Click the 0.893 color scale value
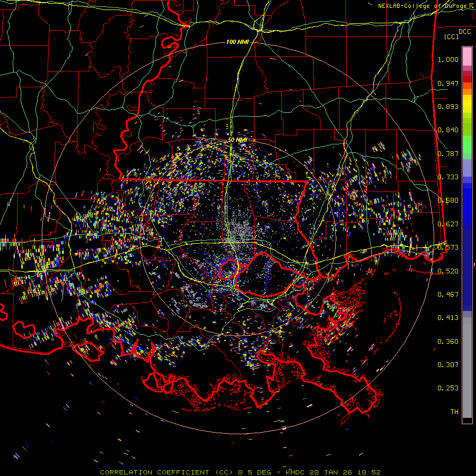The width and height of the screenshot is (476, 476). coord(448,106)
